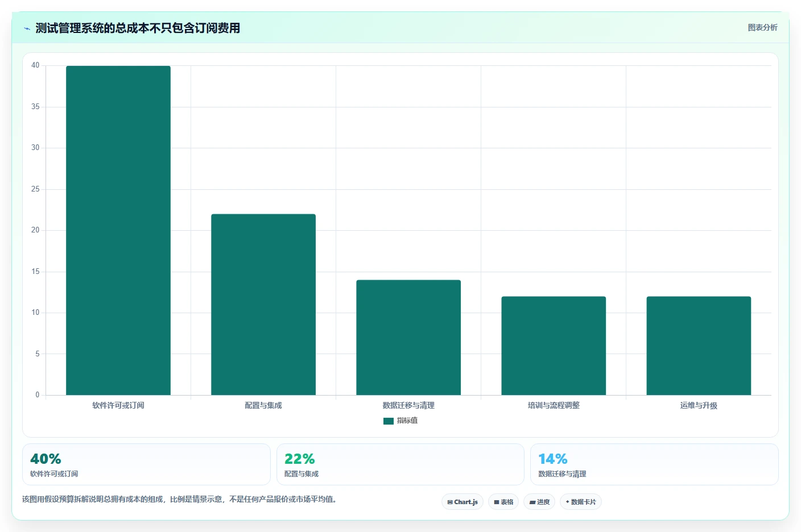Click the 软件许可或订阅 bar in the chart
Viewport: 801px width, 532px height.
[x=118, y=230]
